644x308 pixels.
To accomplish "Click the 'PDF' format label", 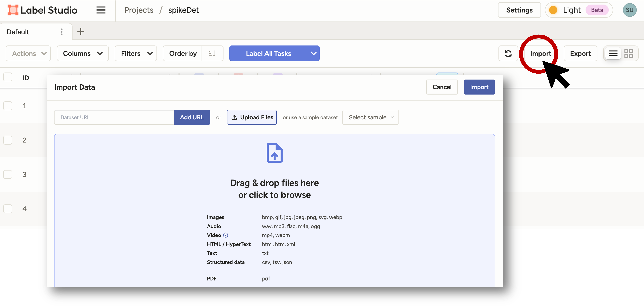I will coord(211,278).
